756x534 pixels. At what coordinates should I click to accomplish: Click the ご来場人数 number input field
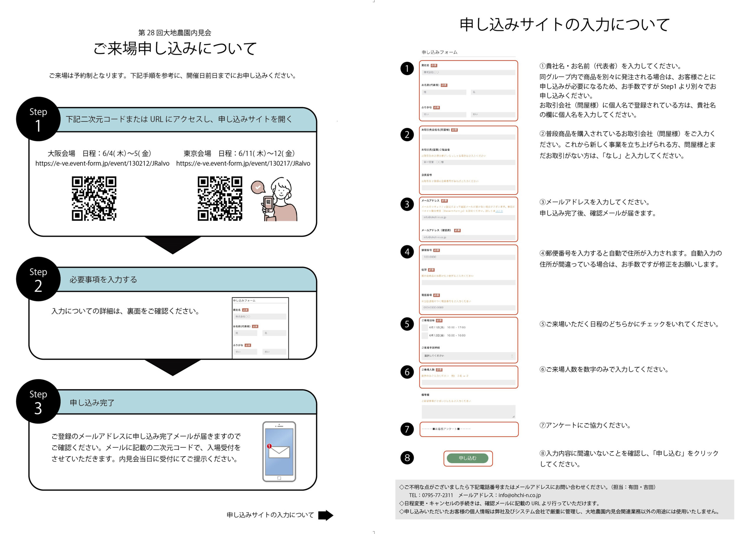[468, 382]
